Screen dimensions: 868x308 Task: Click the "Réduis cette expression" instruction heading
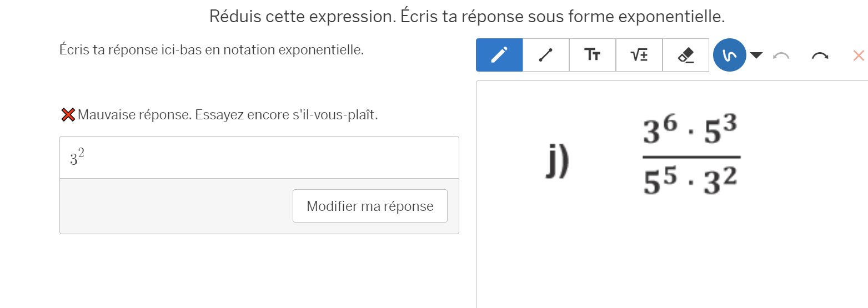(467, 16)
